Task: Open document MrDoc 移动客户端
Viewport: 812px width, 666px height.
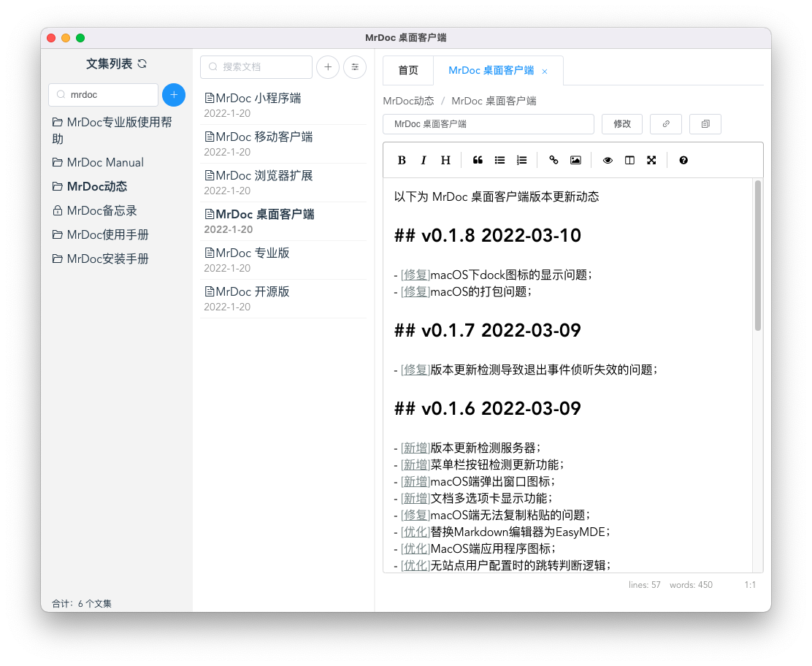Action: 283,144
